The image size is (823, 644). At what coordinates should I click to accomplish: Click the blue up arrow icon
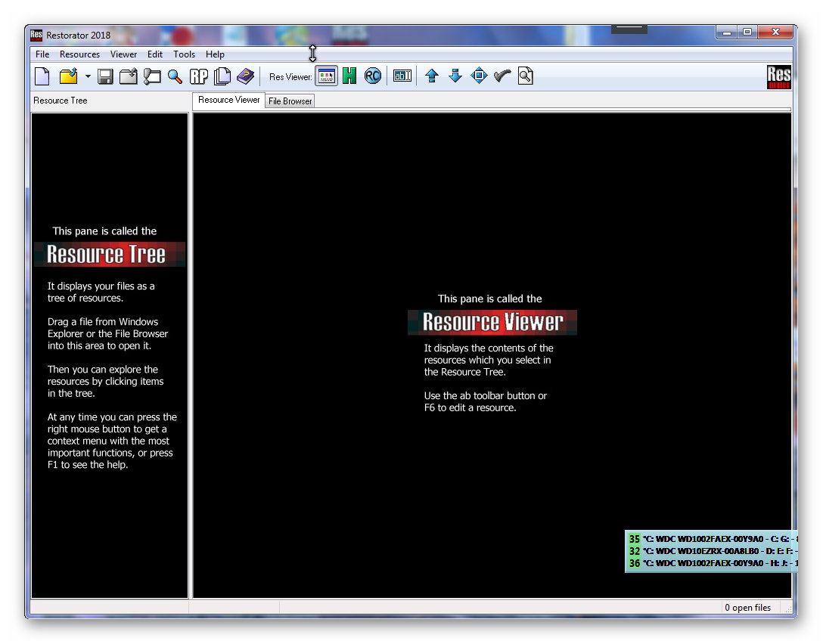click(x=432, y=76)
